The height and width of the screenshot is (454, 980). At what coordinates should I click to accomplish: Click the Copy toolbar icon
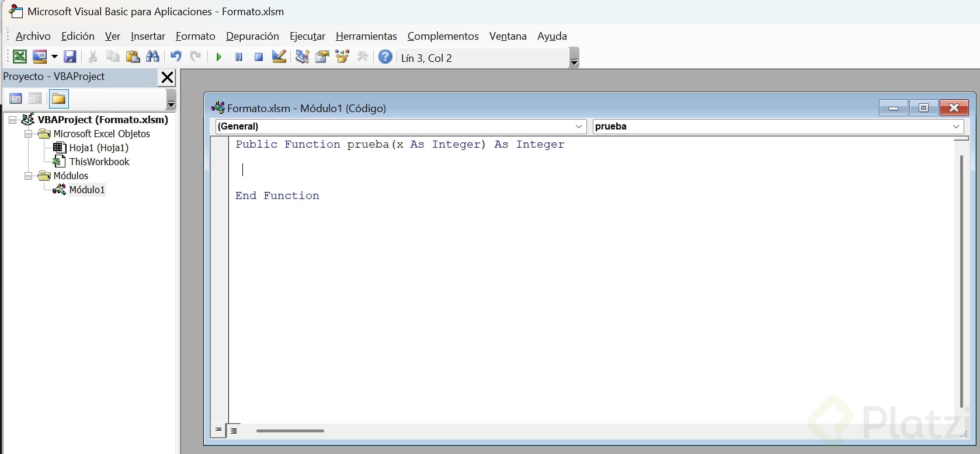click(x=113, y=57)
